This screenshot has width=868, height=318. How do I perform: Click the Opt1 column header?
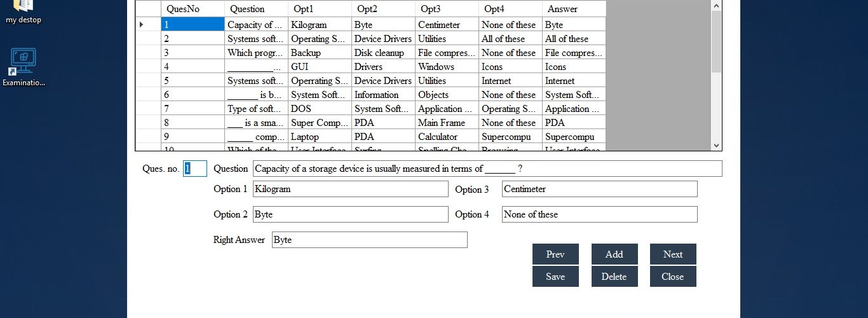320,9
